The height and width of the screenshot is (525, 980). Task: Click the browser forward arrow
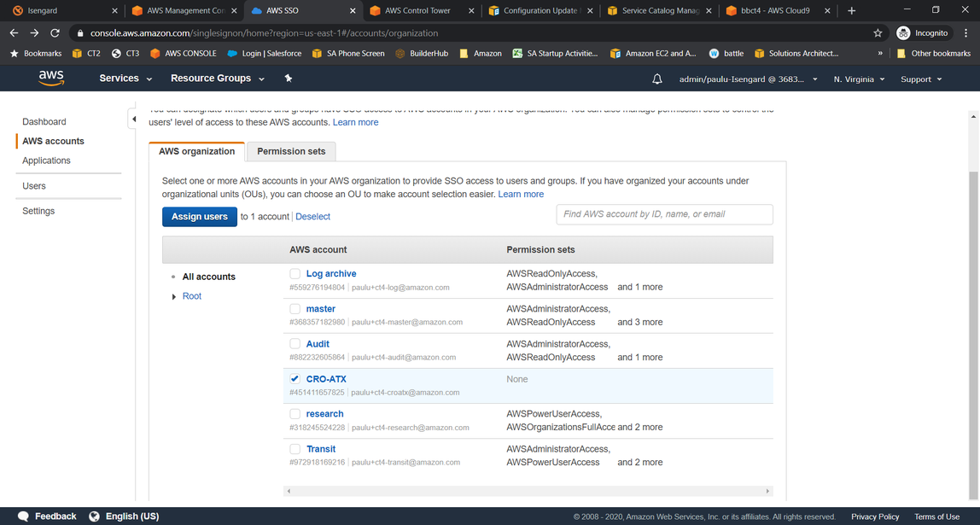[34, 33]
